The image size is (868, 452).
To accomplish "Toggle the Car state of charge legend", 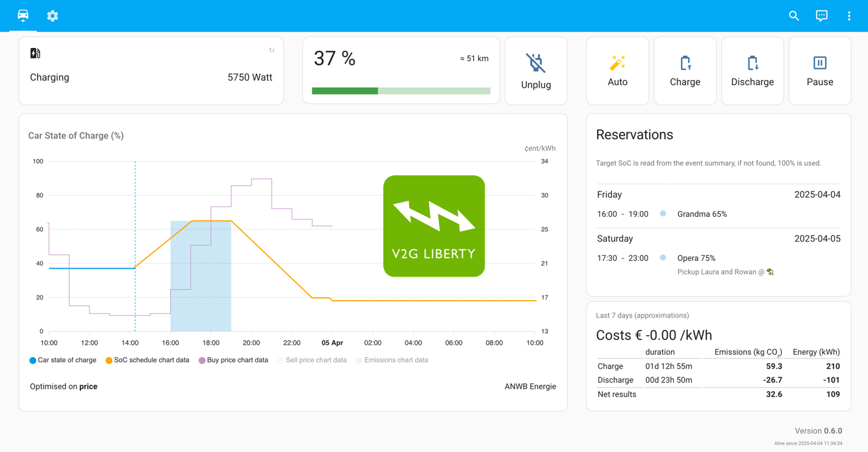I will point(62,360).
